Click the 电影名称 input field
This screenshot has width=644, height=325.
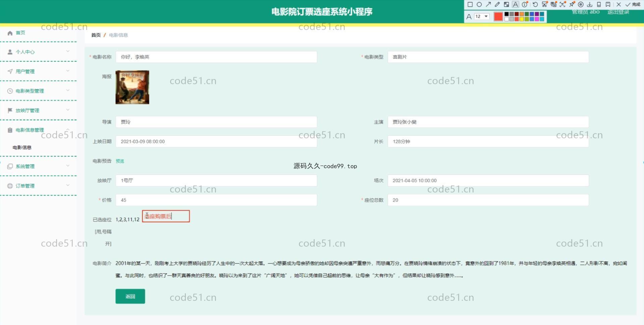point(216,57)
